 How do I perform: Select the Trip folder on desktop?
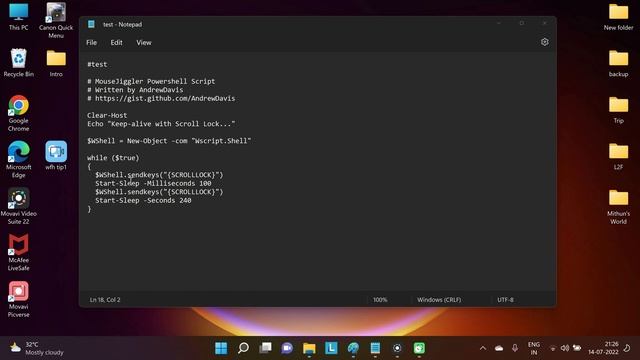pyautogui.click(x=618, y=109)
